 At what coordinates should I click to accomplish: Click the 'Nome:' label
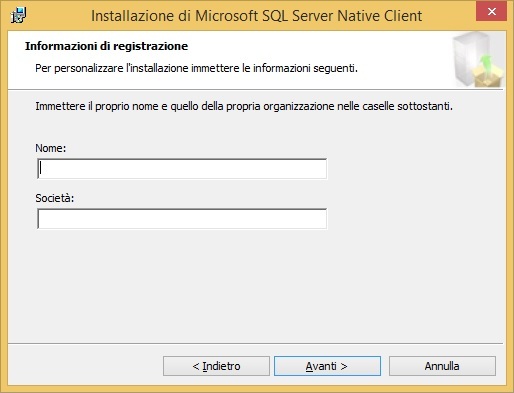point(51,148)
